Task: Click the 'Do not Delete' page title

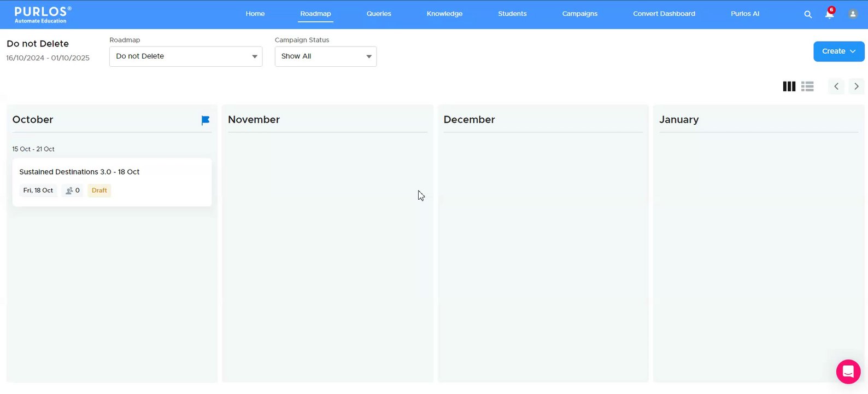Action: tap(38, 44)
